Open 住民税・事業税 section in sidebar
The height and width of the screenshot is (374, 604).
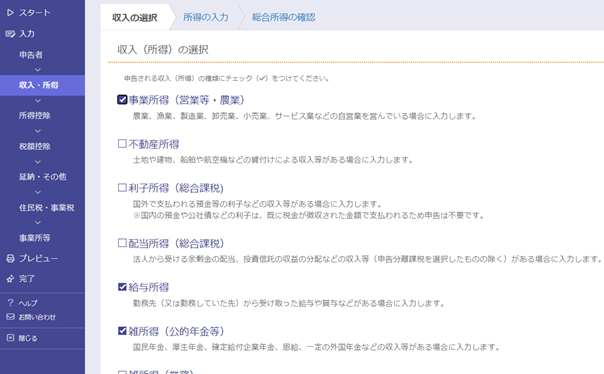[x=47, y=208]
